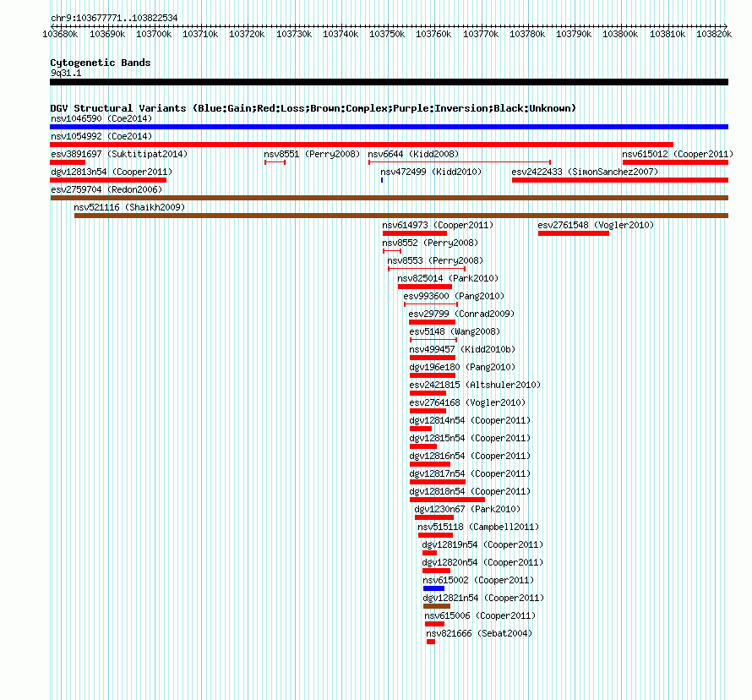Click the dgv12814n54 (Cooper2011) label
This screenshot has width=752, height=700.
coord(470,420)
